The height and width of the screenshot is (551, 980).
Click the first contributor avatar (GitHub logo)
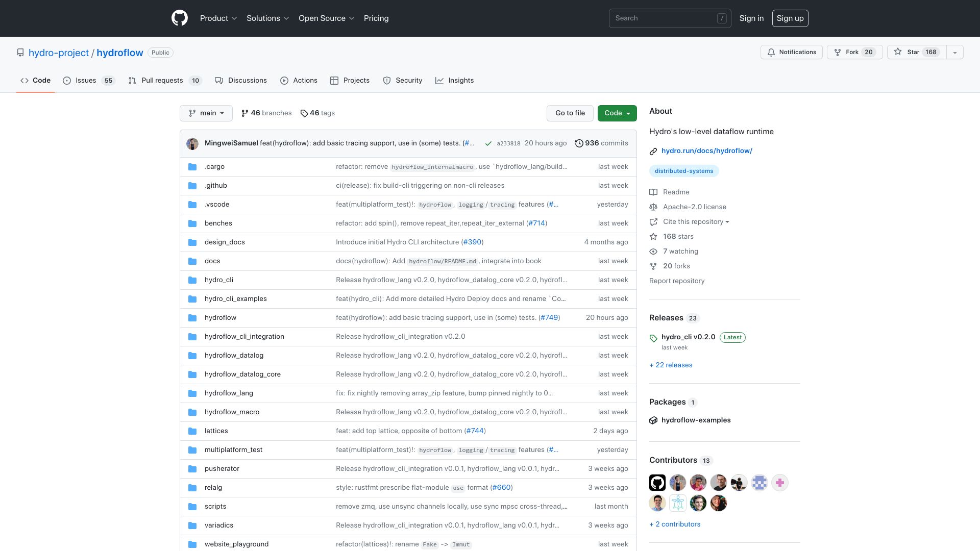657,483
